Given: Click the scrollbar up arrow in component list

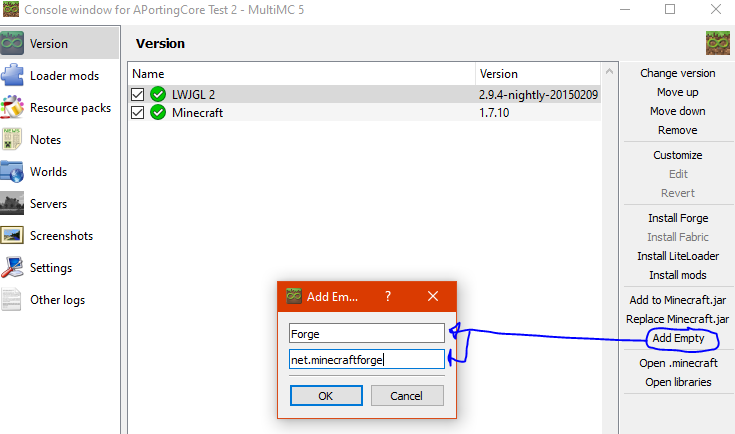Looking at the screenshot, I should 609,71.
